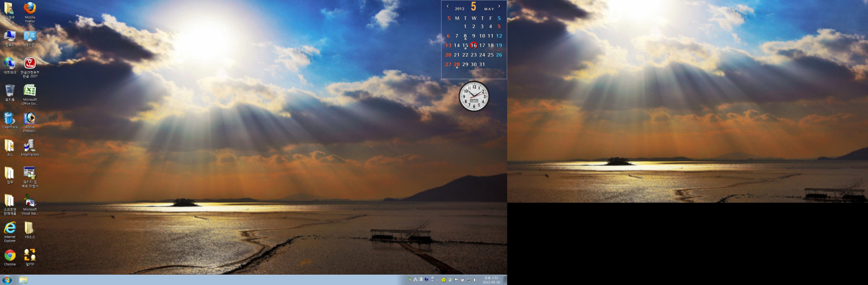Open Microsoft Visual Basic shortcut
This screenshot has height=285, width=868.
(30, 201)
